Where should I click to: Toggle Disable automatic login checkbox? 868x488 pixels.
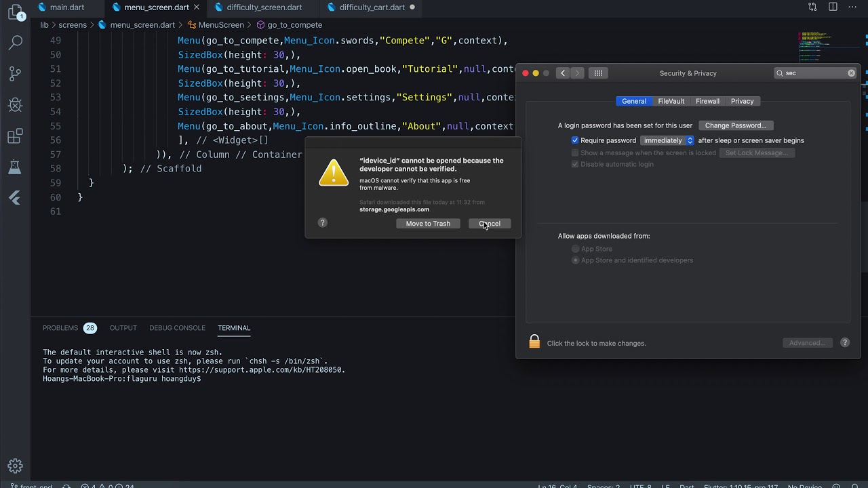pyautogui.click(x=575, y=164)
